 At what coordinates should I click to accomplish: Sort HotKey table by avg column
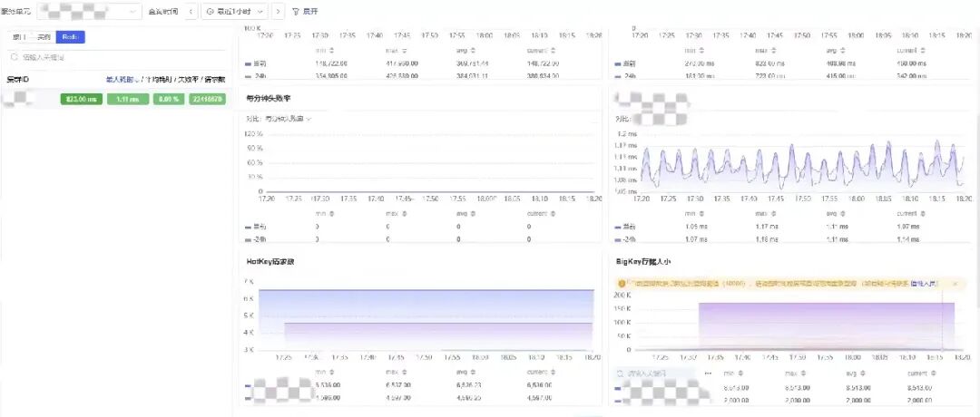click(473, 372)
